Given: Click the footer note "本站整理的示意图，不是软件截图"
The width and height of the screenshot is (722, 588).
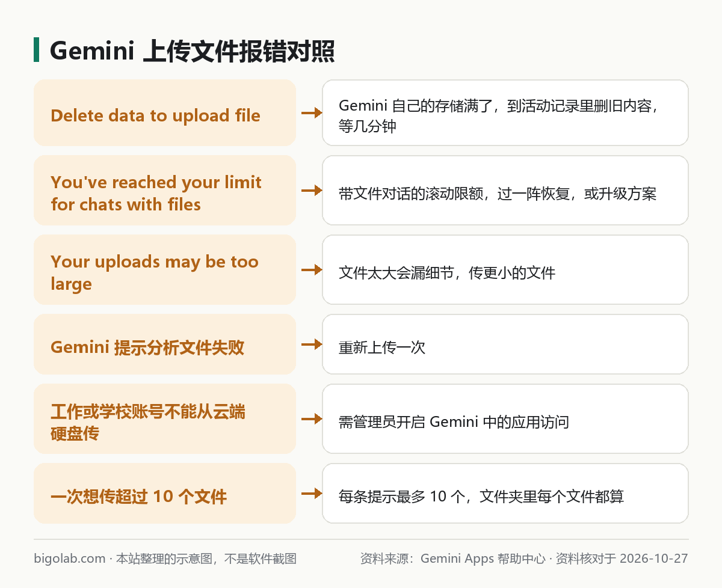Looking at the screenshot, I should (206, 559).
